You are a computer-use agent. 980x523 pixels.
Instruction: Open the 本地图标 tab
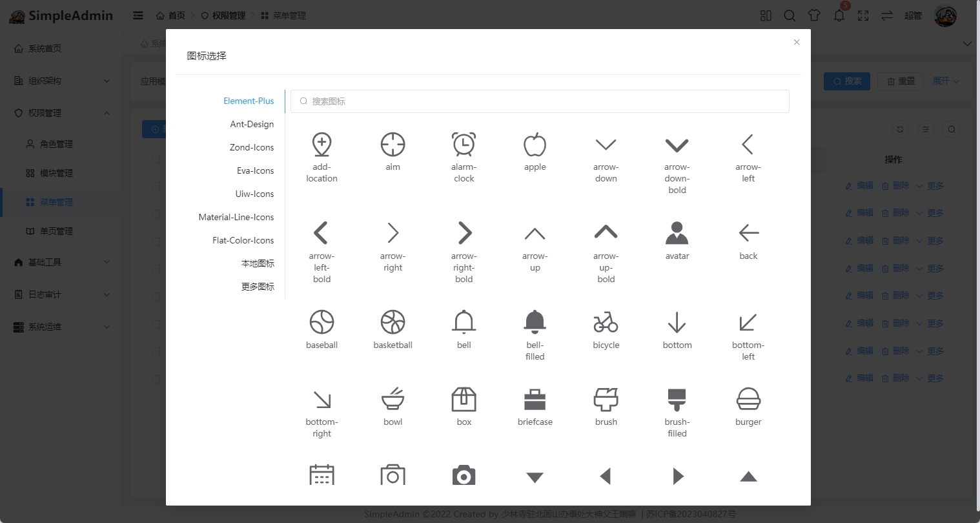pos(258,263)
